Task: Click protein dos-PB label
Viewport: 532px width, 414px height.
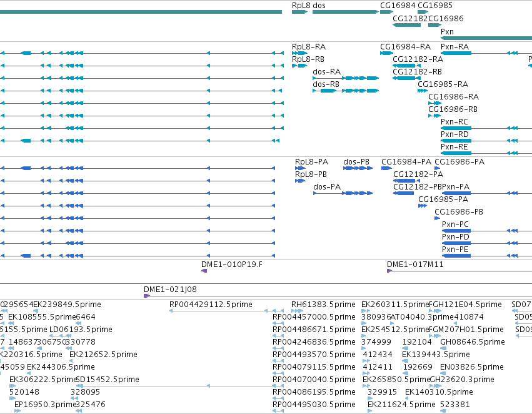Action: point(356,162)
